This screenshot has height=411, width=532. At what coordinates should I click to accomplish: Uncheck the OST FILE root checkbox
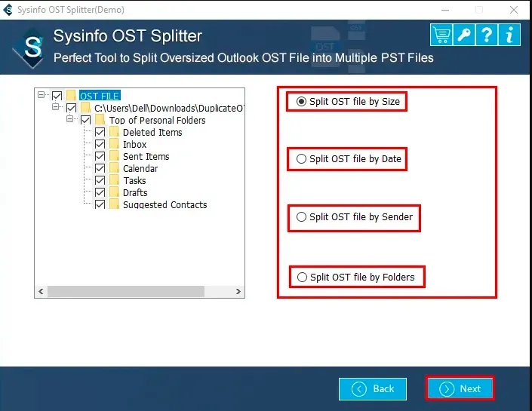click(57, 96)
